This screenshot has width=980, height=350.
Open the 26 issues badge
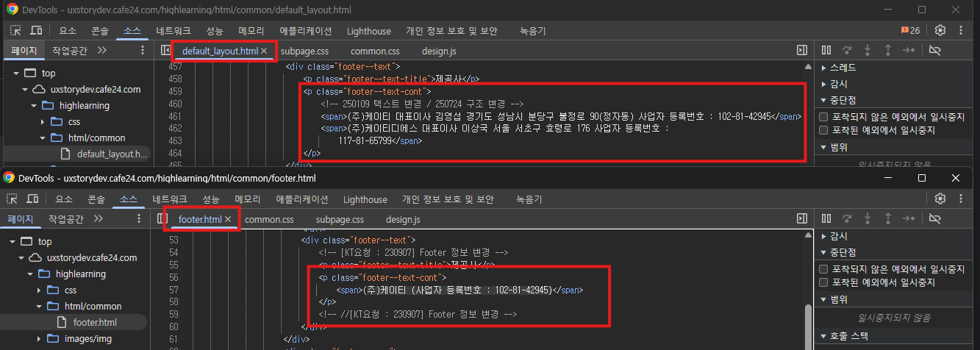(910, 31)
